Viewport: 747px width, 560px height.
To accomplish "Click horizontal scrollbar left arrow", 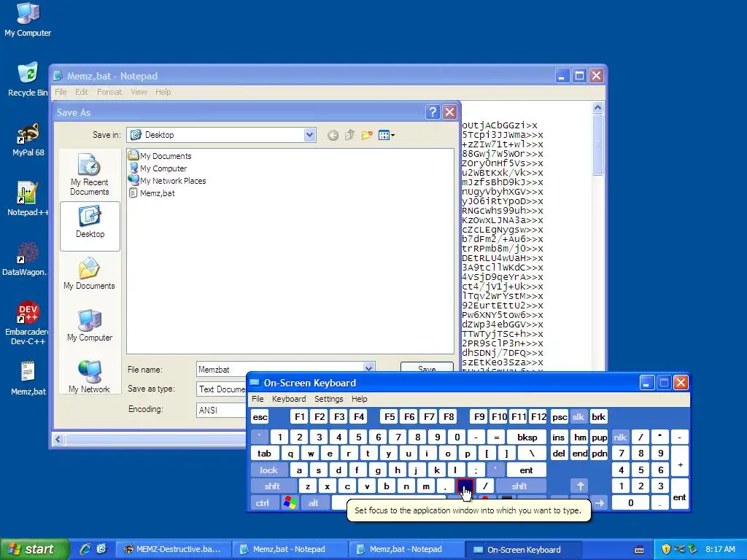I will point(58,439).
